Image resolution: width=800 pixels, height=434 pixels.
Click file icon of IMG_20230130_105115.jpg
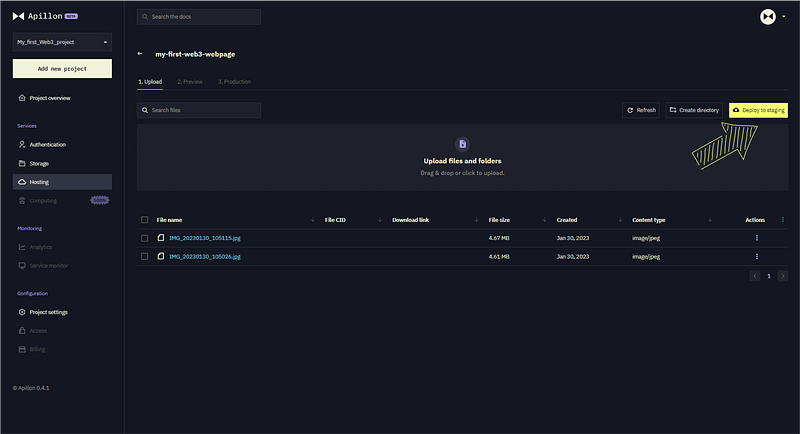(161, 238)
